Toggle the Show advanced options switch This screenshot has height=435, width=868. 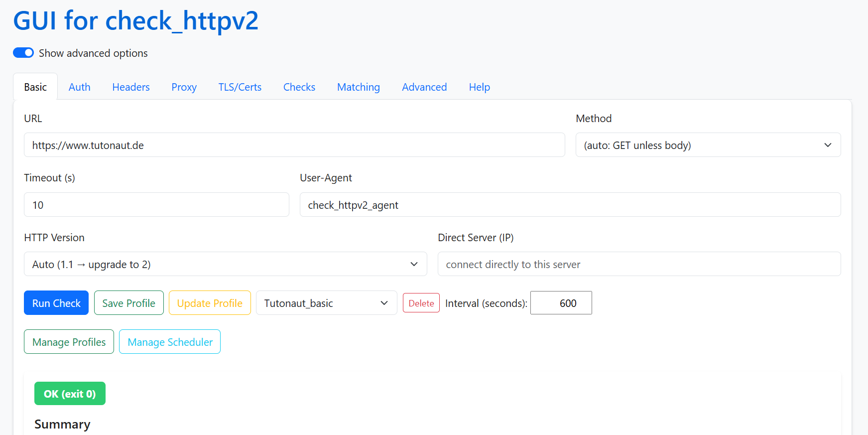[x=23, y=53]
